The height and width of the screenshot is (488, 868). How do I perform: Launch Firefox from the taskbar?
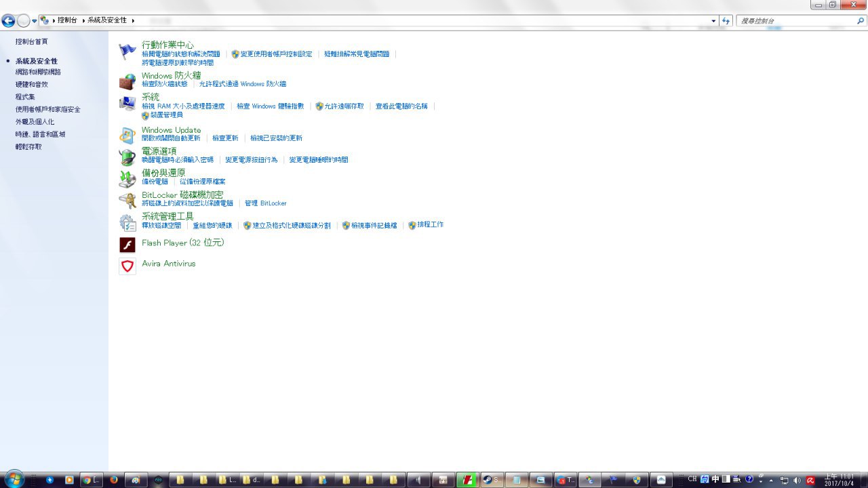point(113,480)
